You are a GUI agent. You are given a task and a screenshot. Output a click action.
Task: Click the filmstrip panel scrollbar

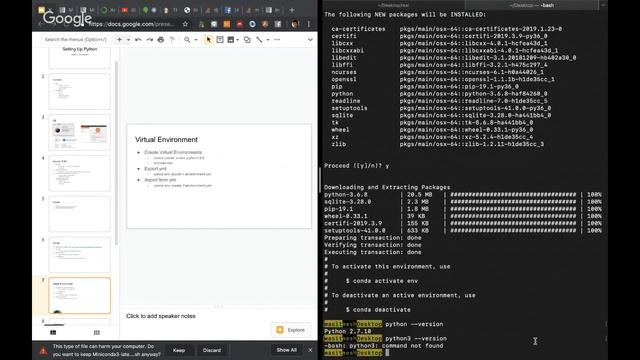pyautogui.click(x=116, y=153)
